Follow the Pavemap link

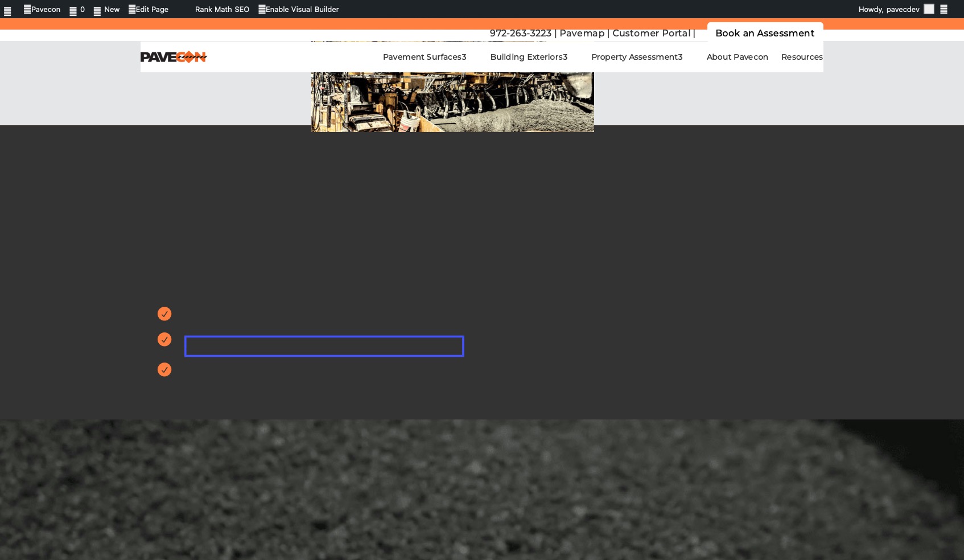pos(582,33)
